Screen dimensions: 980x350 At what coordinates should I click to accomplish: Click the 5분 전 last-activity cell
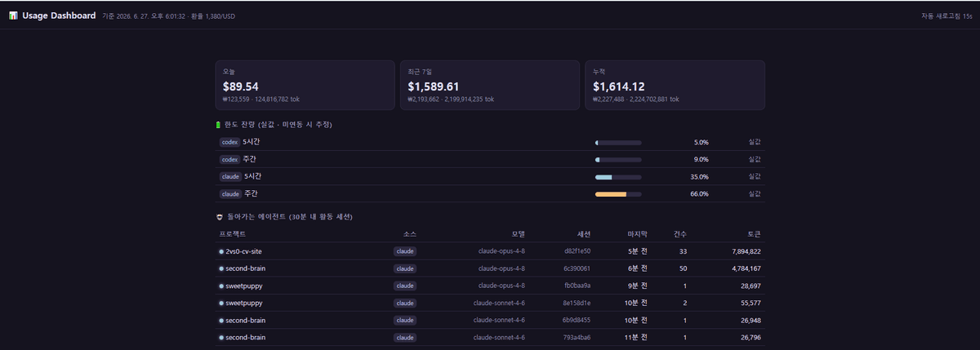pos(638,251)
